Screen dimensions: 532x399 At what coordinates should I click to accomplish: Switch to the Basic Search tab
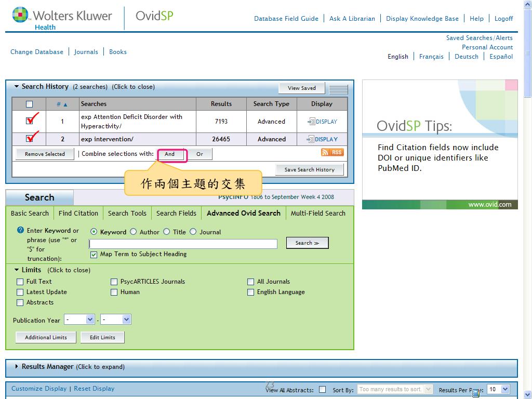[x=30, y=213]
